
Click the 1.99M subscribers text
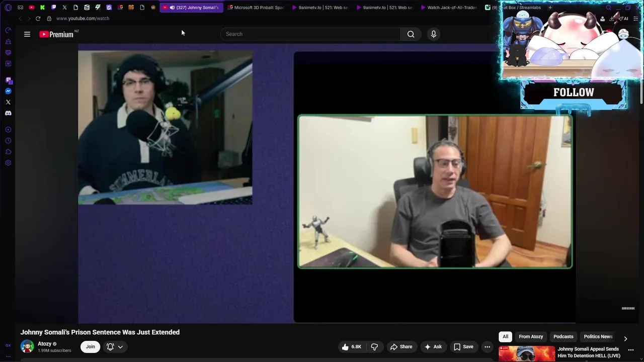click(x=54, y=350)
